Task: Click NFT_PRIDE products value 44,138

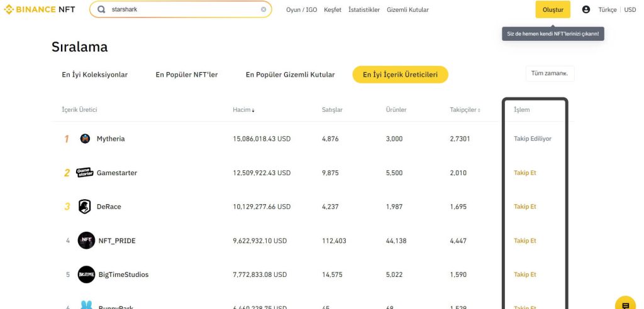Action: pos(396,241)
